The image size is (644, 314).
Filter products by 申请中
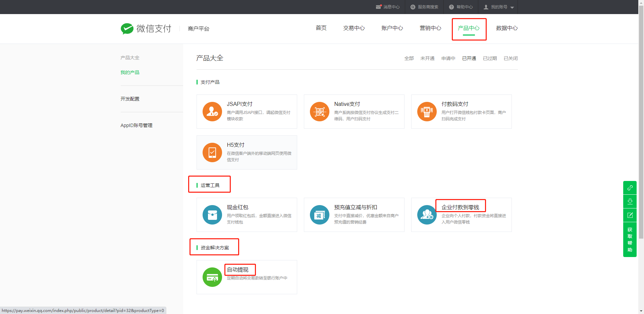[448, 58]
